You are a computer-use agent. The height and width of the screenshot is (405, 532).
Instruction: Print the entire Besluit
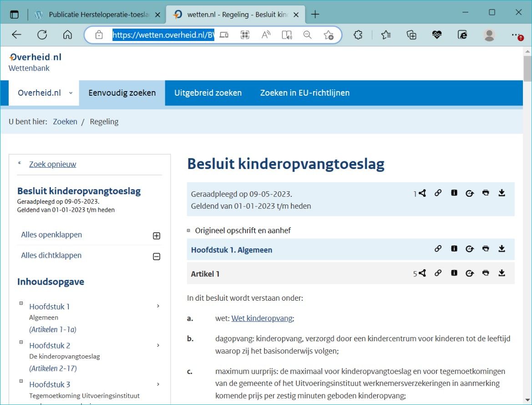tap(486, 193)
